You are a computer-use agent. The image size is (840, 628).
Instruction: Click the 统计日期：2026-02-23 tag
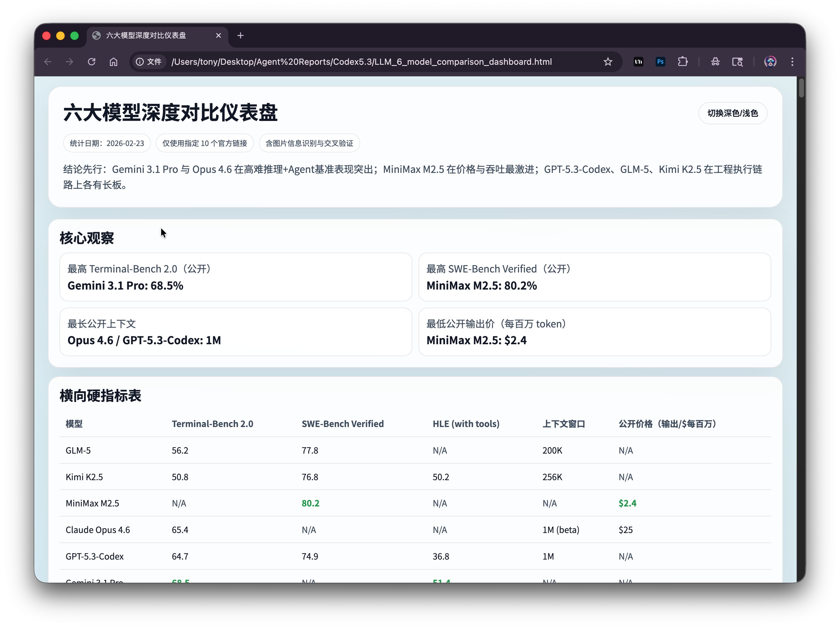pyautogui.click(x=107, y=143)
